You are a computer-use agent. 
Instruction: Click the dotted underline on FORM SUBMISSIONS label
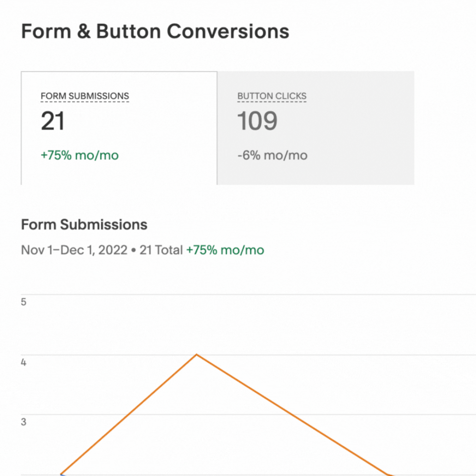[85, 101]
